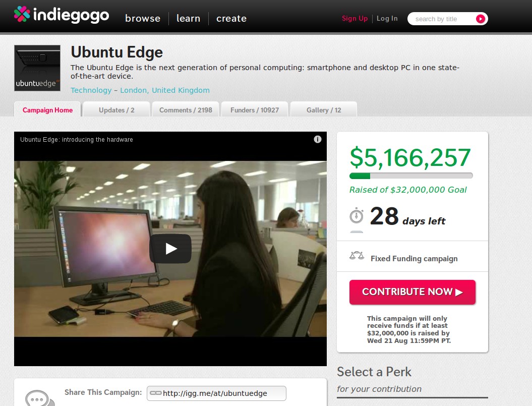Click the balance scale Fixed Funding icon
This screenshot has width=532, height=406.
click(x=357, y=256)
